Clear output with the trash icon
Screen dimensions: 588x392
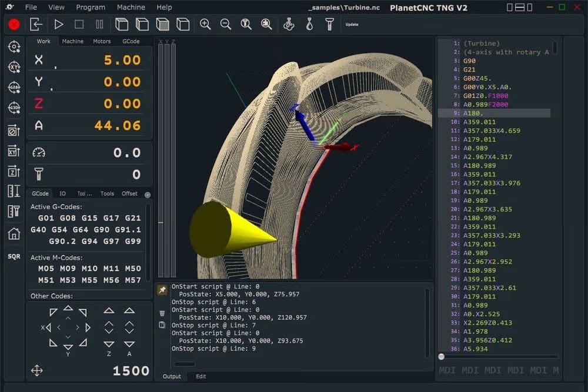162,313
